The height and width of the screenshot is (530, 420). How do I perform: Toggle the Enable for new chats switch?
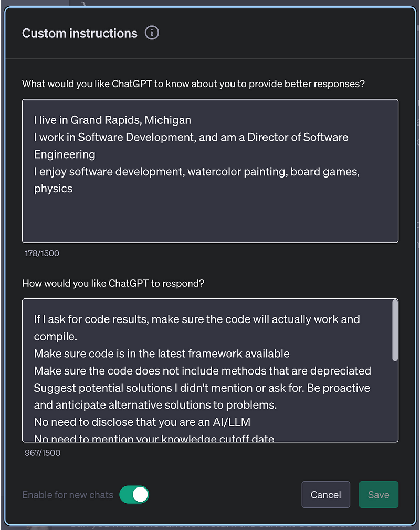(x=134, y=494)
